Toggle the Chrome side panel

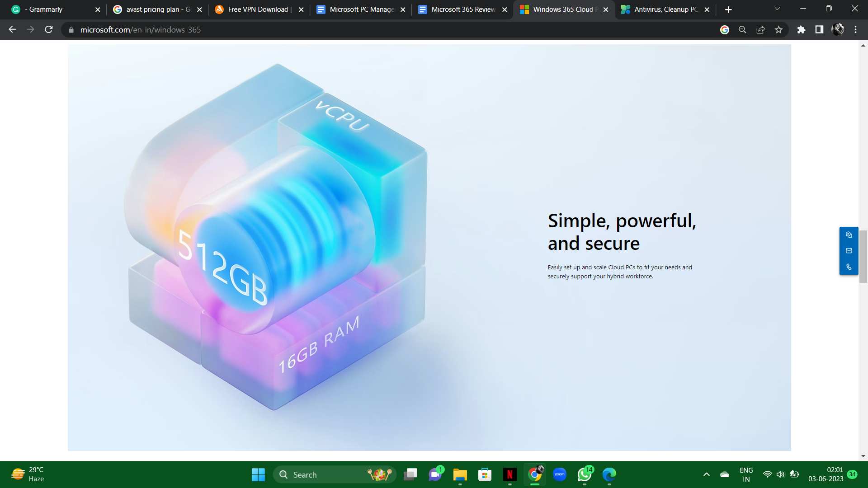click(x=819, y=29)
